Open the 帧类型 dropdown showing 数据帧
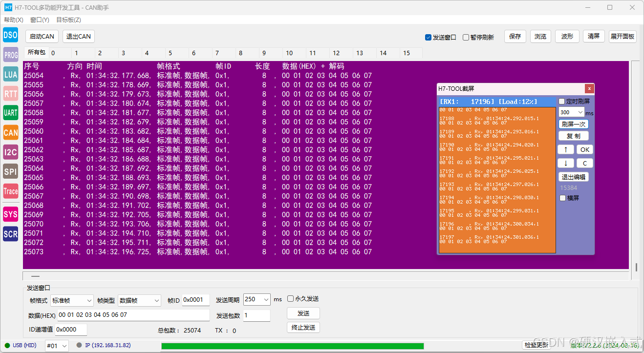The height and width of the screenshot is (353, 644). 139,300
